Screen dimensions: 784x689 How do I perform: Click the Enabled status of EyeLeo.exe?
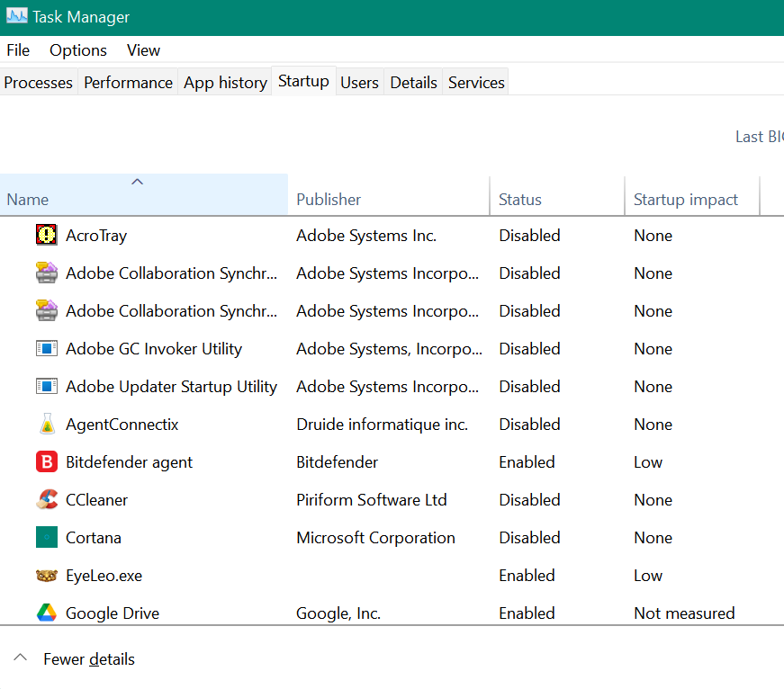(527, 576)
